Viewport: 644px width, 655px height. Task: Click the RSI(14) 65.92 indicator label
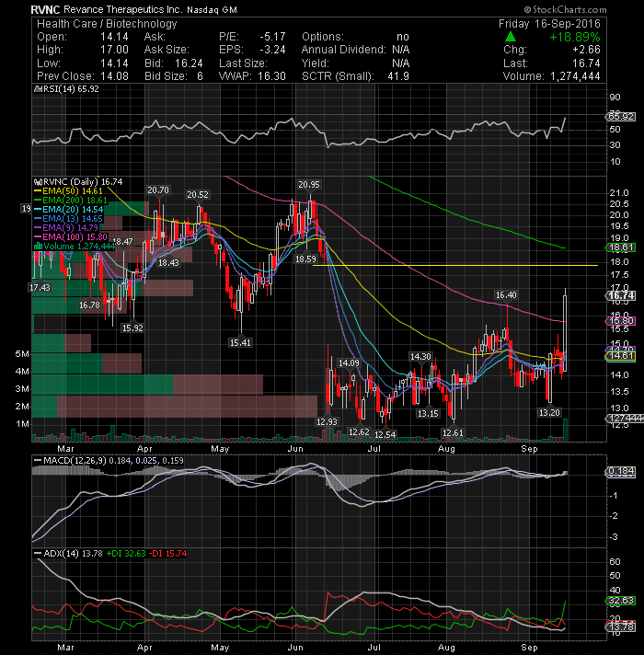click(71, 89)
